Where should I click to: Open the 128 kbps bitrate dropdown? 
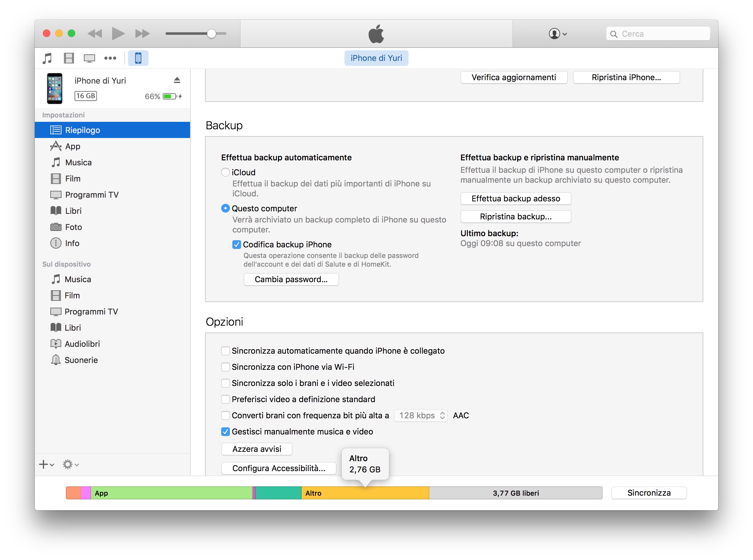point(421,415)
